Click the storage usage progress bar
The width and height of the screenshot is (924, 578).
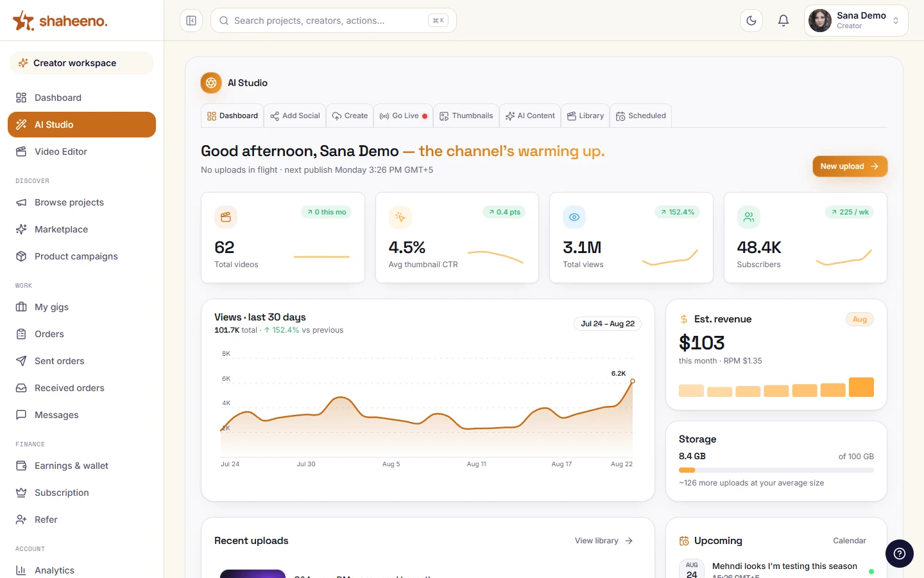(x=776, y=470)
